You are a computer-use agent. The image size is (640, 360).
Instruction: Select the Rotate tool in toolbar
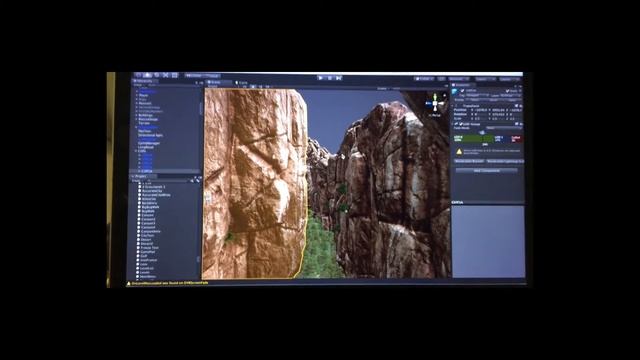(156, 75)
